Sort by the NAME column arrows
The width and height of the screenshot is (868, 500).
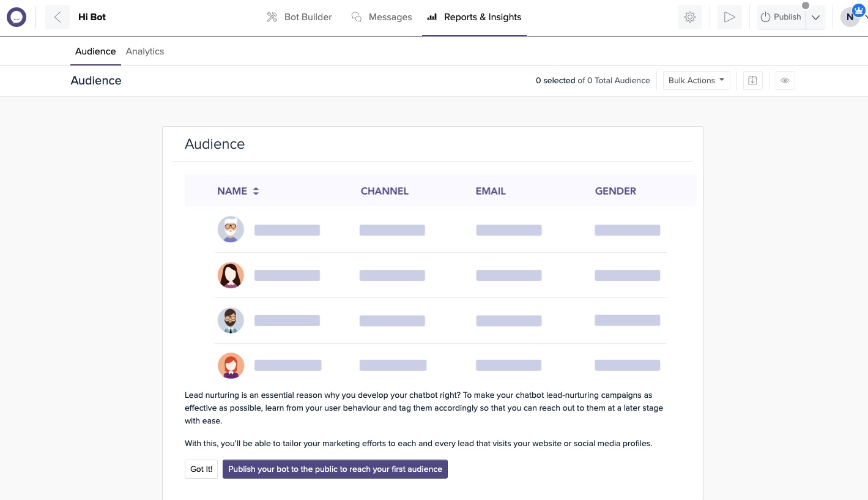pos(256,191)
